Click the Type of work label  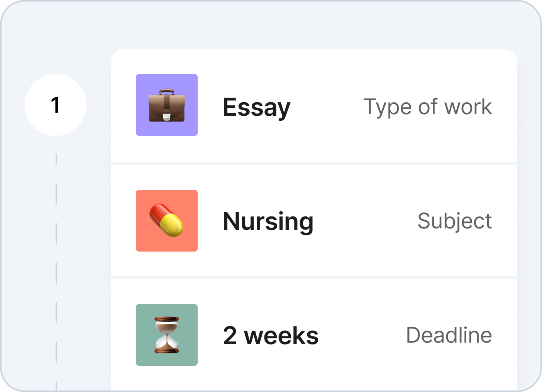[428, 107]
